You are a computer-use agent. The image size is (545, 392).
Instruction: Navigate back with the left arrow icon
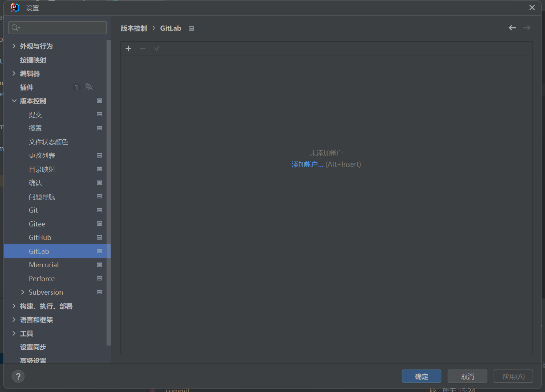[512, 28]
